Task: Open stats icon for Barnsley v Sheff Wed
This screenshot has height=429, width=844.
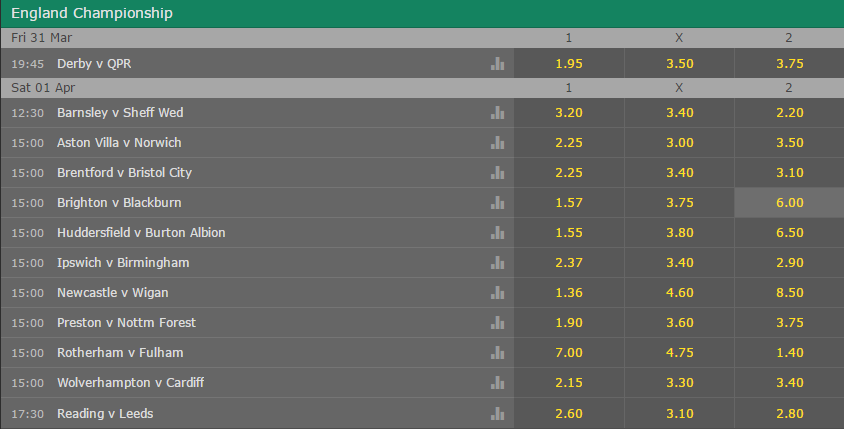Action: [497, 112]
